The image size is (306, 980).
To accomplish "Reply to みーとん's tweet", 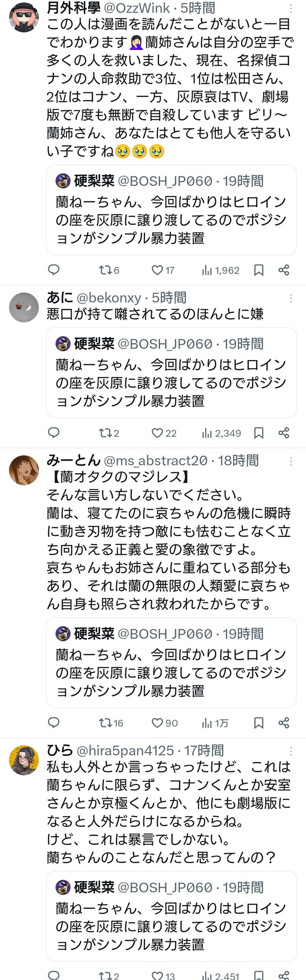I will pyautogui.click(x=54, y=723).
